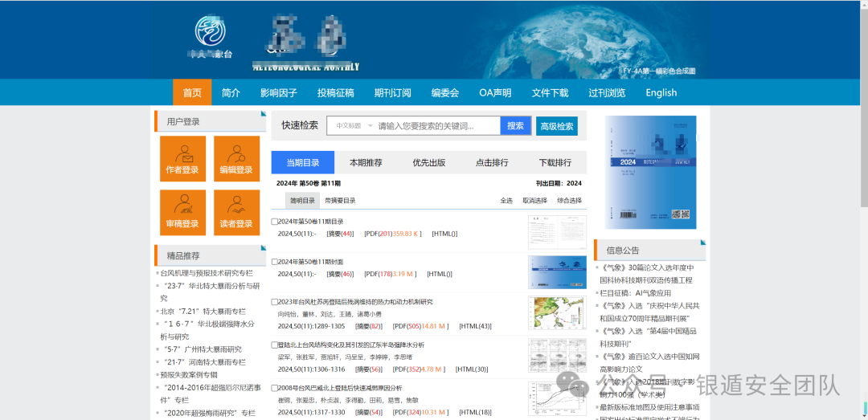868x420 pixels.
Task: Open "5·7"广州特大暴雨研究 link
Action: click(x=203, y=349)
